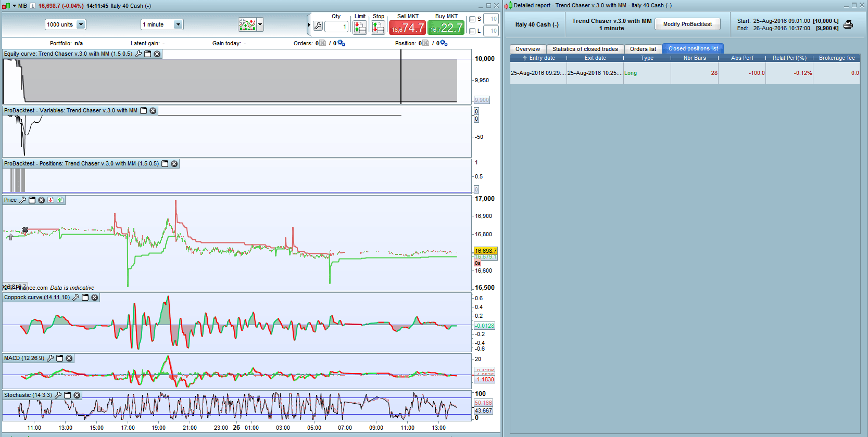
Task: Open the Stop order tool
Action: coord(378,27)
